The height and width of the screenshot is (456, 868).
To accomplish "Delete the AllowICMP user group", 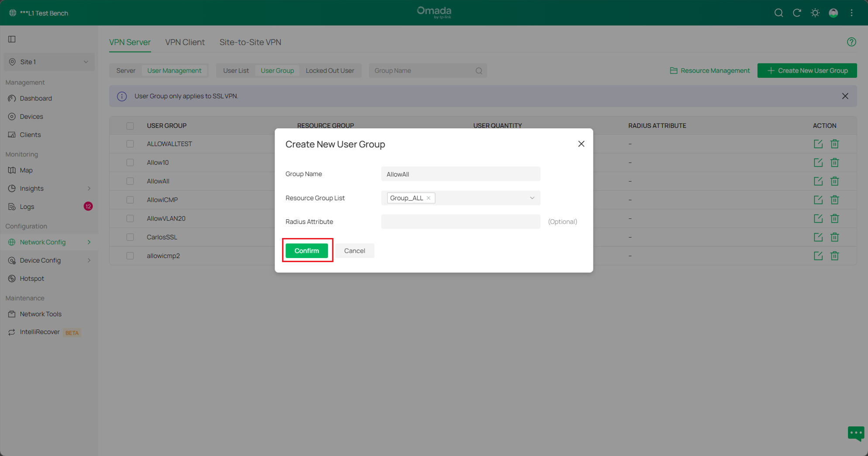I will 834,200.
